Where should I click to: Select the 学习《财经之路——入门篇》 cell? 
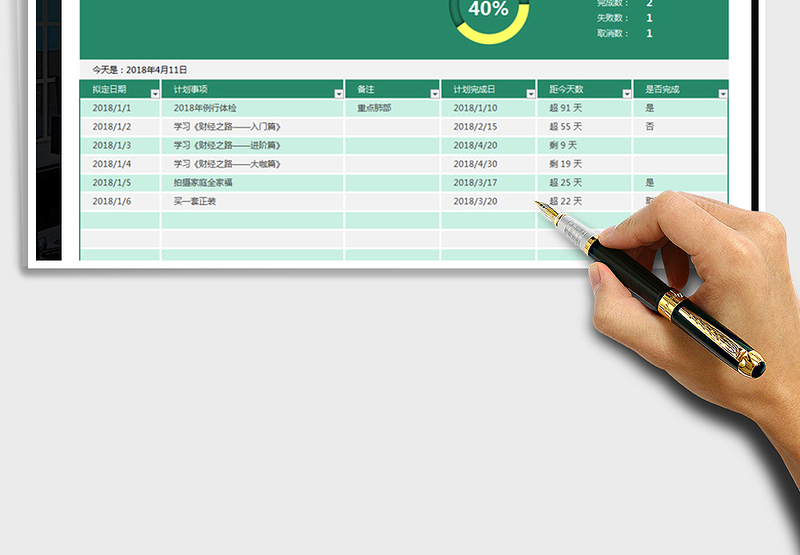[x=227, y=127]
